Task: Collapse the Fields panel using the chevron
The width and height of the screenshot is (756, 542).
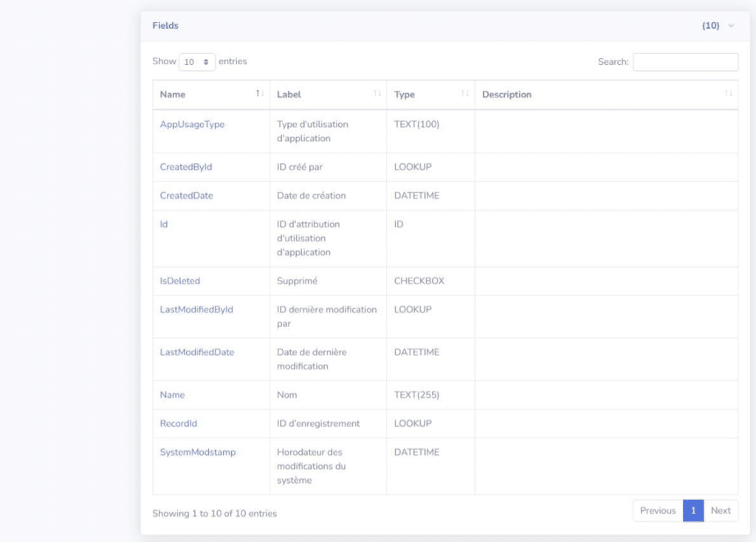Action: pos(731,26)
